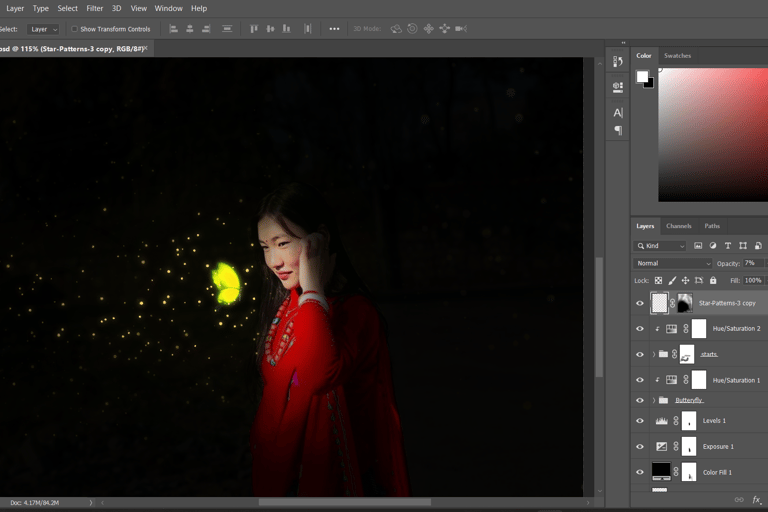Screen dimensions: 768x512
Task: Open the 3D menu
Action: 117,8
